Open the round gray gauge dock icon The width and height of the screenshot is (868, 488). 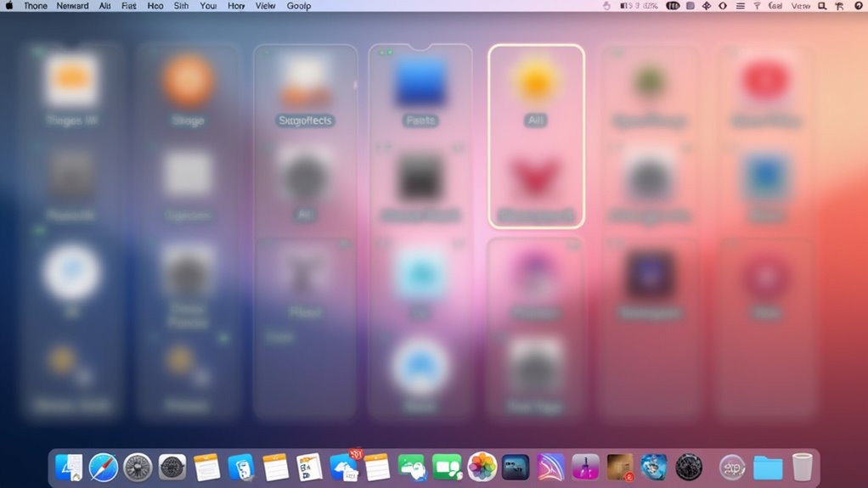138,468
